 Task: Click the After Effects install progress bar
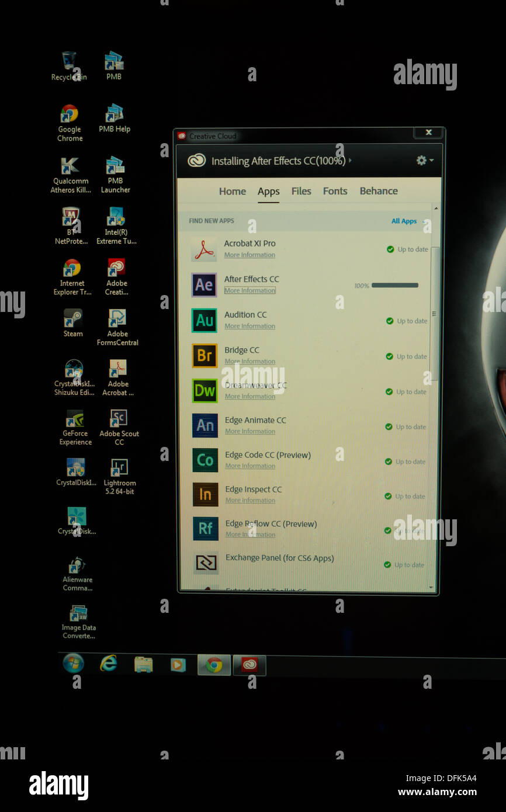[395, 285]
